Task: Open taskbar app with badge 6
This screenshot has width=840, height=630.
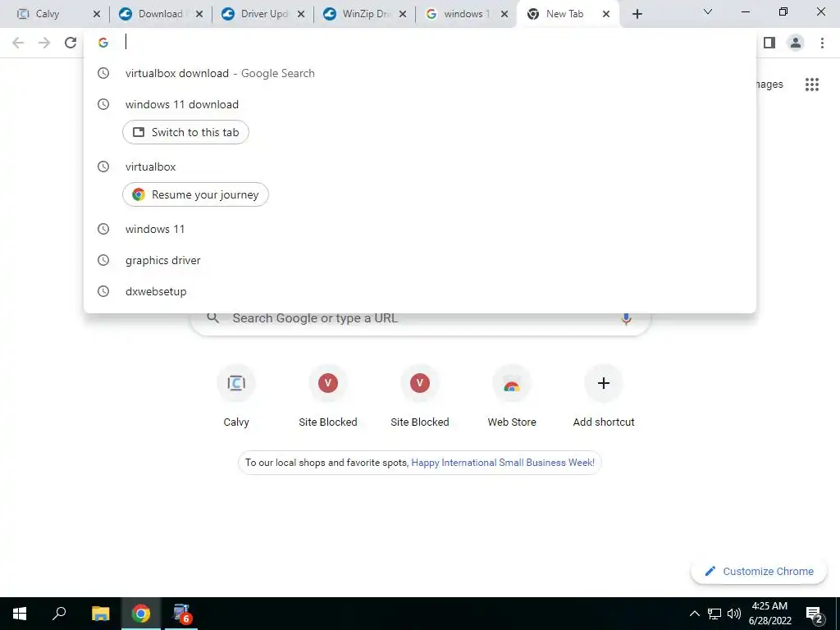Action: (181, 614)
